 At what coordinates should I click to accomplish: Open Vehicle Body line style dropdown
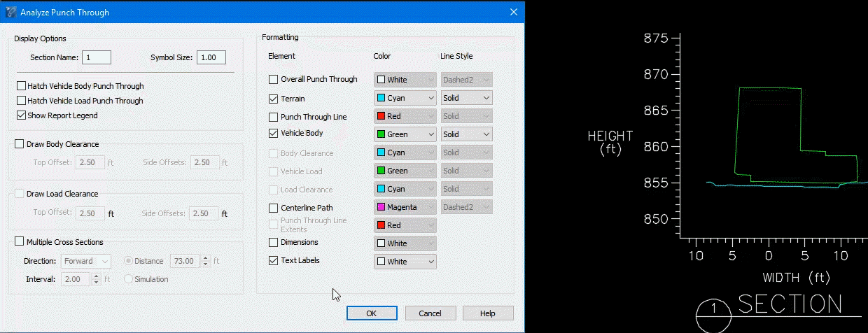466,134
